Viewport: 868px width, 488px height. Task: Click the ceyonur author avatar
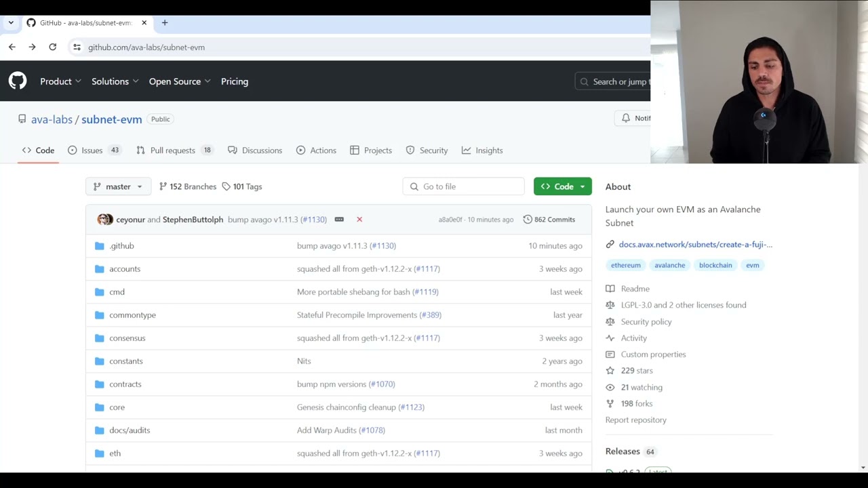tap(103, 220)
